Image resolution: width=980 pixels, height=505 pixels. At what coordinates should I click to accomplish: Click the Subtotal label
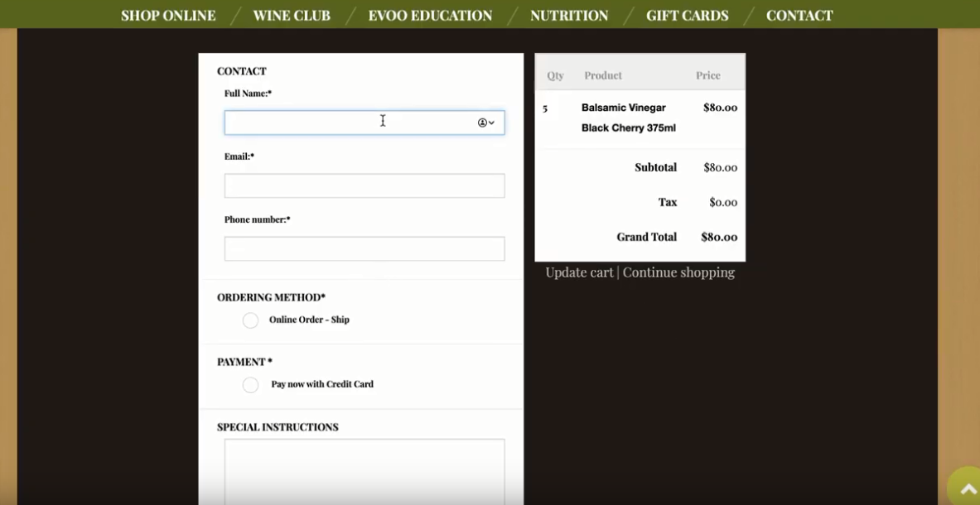[655, 167]
